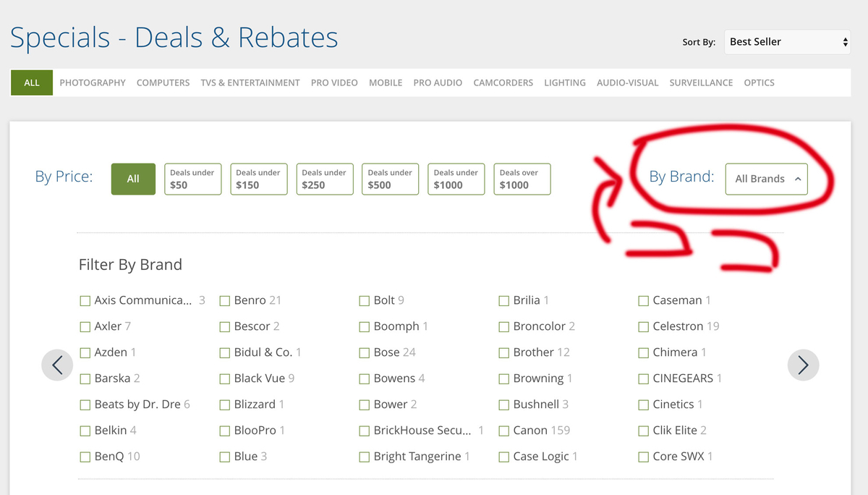Switch to the Photography tab
This screenshot has height=495, width=868.
click(x=93, y=82)
